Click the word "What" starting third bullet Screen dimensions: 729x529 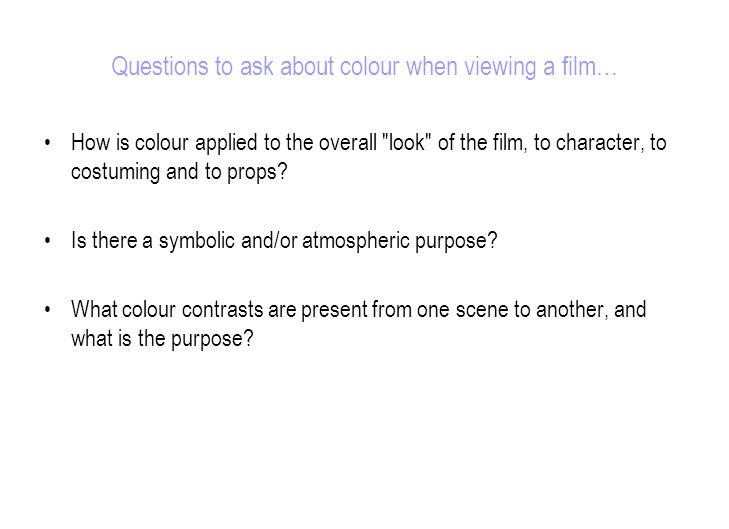tap(94, 310)
